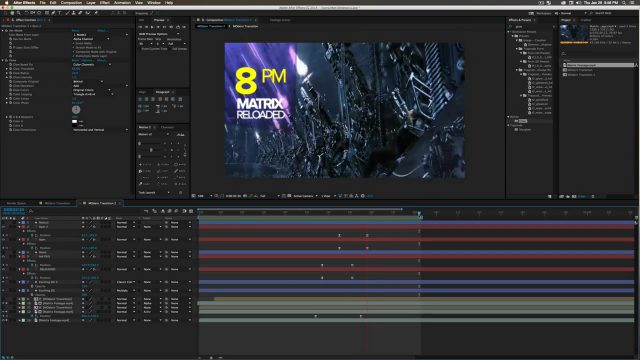Open the Effects & Presets panel tab
This screenshot has width=640, height=360.
(x=520, y=20)
